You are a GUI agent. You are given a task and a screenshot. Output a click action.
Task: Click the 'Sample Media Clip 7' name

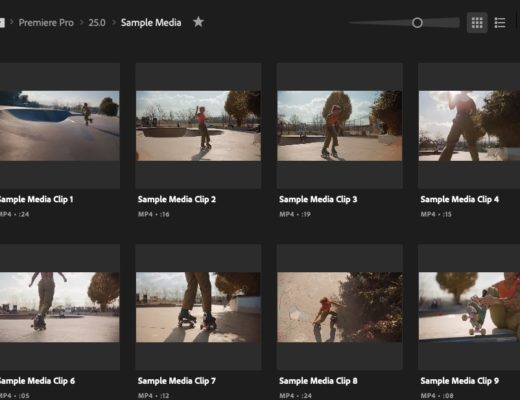177,381
